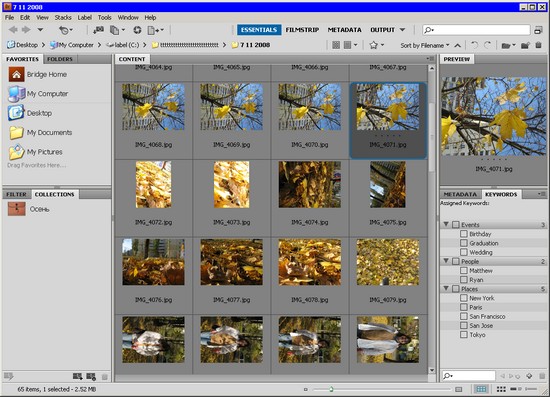Switch to the Filter tab
550x397 pixels.
(16, 194)
